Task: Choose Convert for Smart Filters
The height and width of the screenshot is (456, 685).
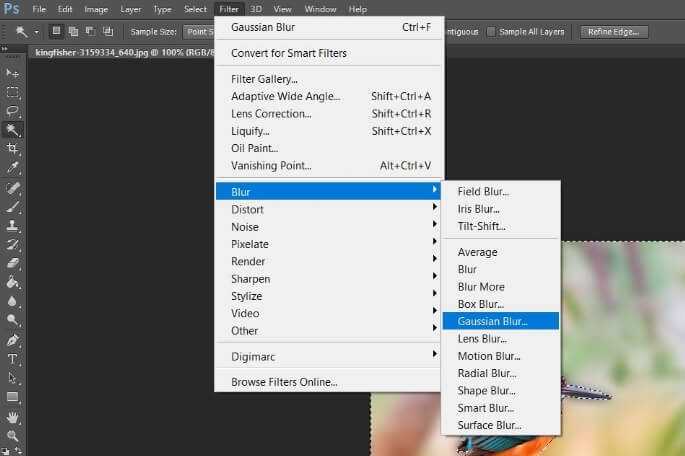Action: 327,53
